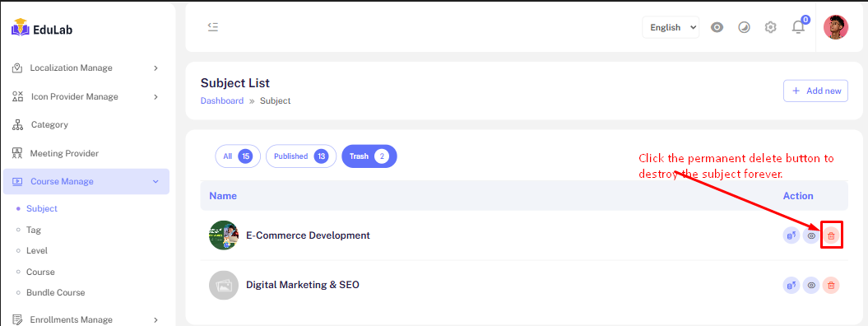868x326 pixels.
Task: Open the Bundle Course submenu item
Action: [x=55, y=292]
